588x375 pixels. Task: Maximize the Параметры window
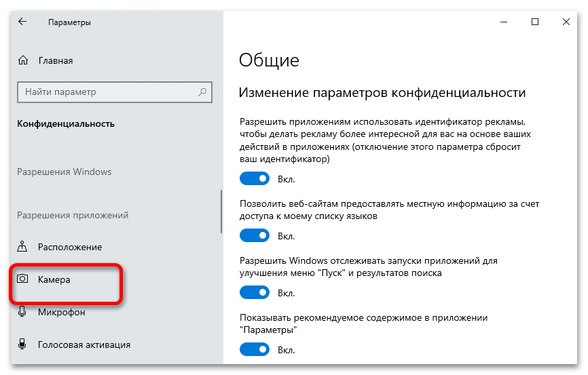pyautogui.click(x=535, y=22)
